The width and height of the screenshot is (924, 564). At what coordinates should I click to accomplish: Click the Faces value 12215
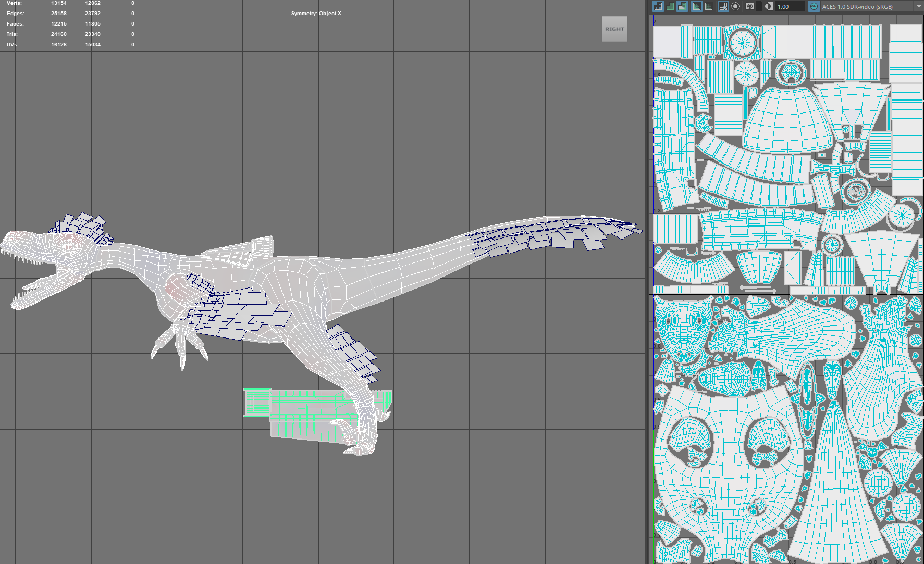pos(59,24)
